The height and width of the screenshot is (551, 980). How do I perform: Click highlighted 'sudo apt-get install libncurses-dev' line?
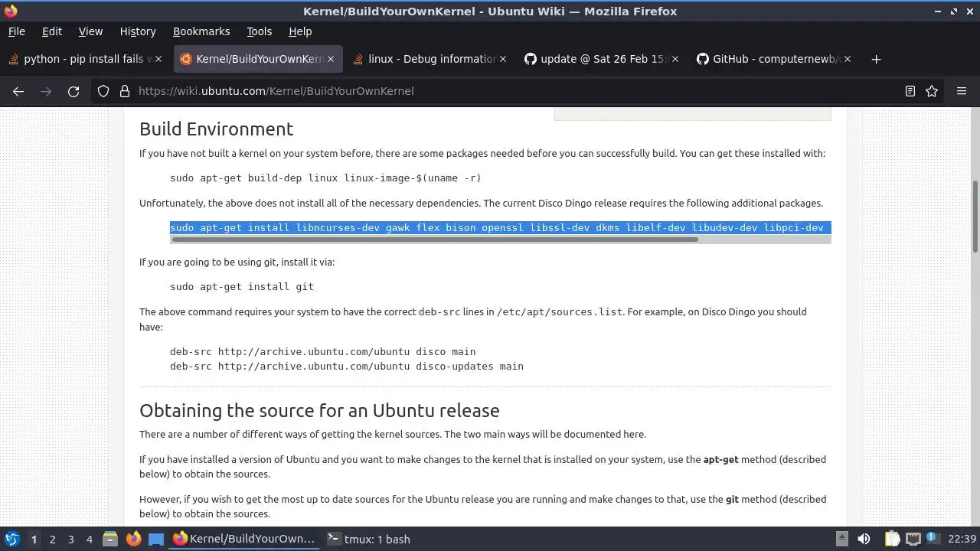pyautogui.click(x=500, y=228)
